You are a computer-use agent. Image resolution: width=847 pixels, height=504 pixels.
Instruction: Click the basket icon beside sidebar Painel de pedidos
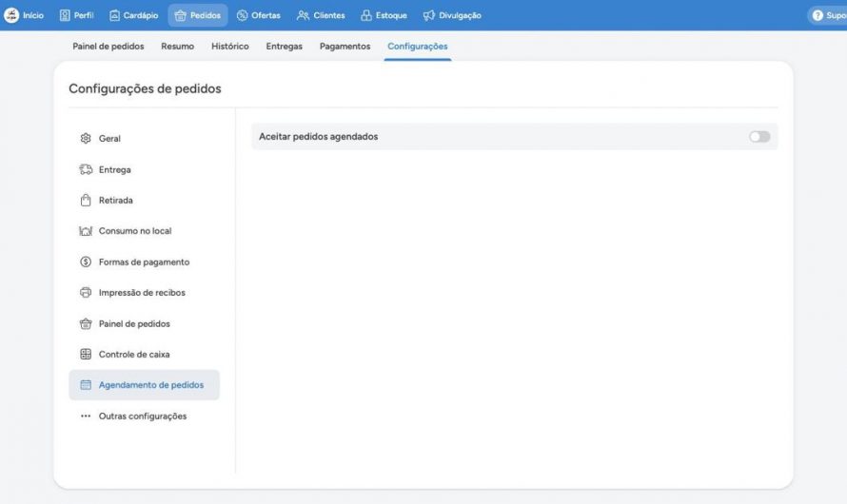click(86, 323)
